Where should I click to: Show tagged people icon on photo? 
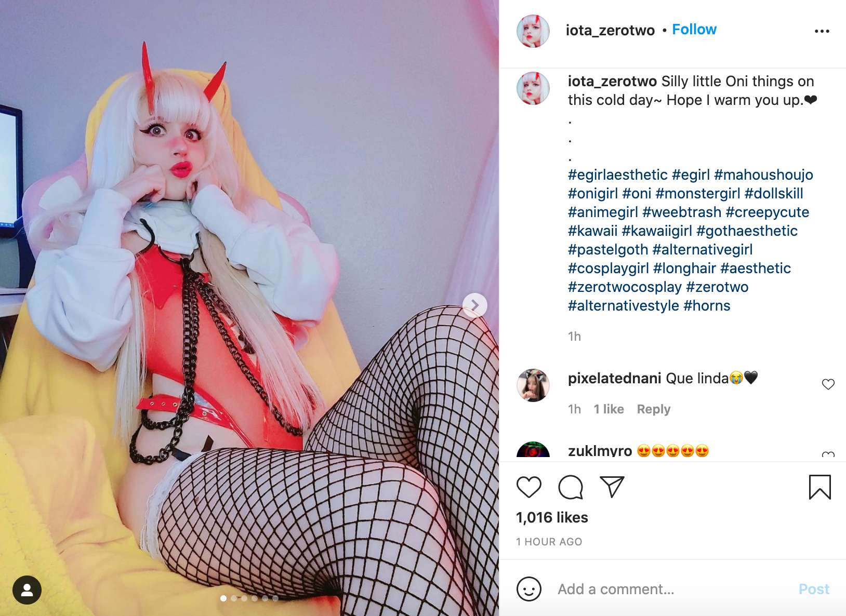tap(27, 590)
